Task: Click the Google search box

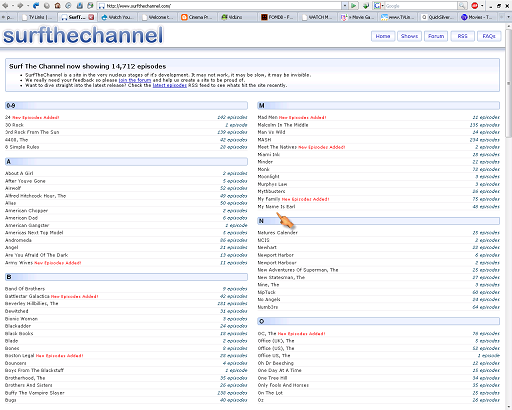Action: [x=421, y=6]
